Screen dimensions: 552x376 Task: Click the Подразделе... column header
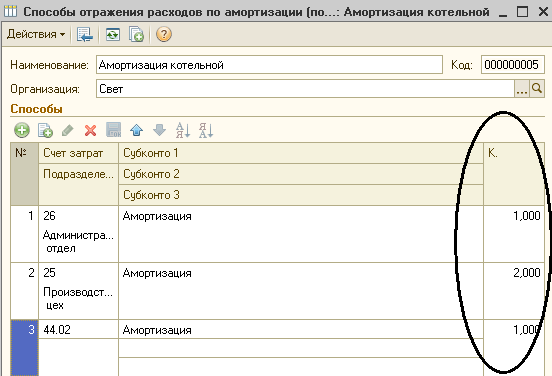point(78,184)
